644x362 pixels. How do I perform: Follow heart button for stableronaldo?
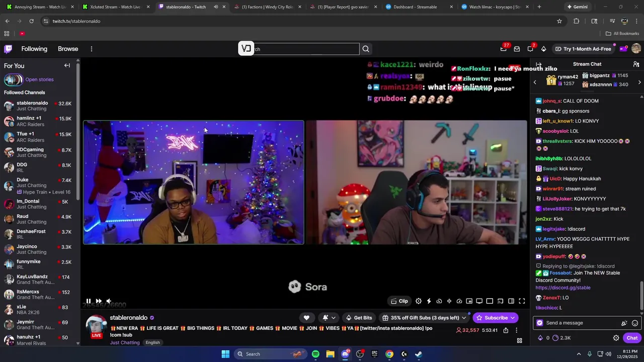(306, 318)
